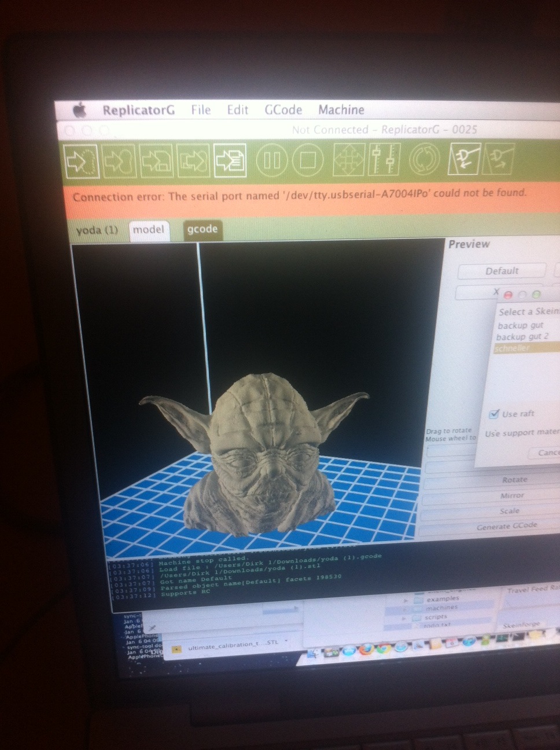Open the Machine menu
Viewport: 560px width, 750px height.
[341, 110]
